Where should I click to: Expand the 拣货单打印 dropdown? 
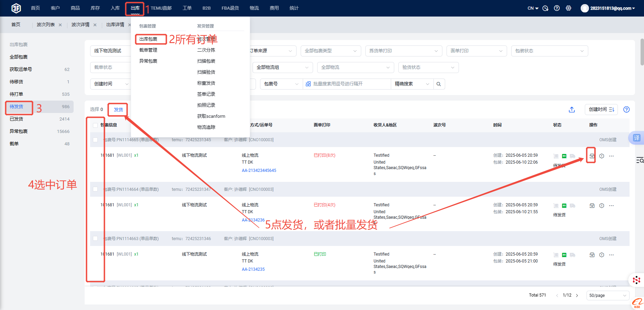point(404,51)
